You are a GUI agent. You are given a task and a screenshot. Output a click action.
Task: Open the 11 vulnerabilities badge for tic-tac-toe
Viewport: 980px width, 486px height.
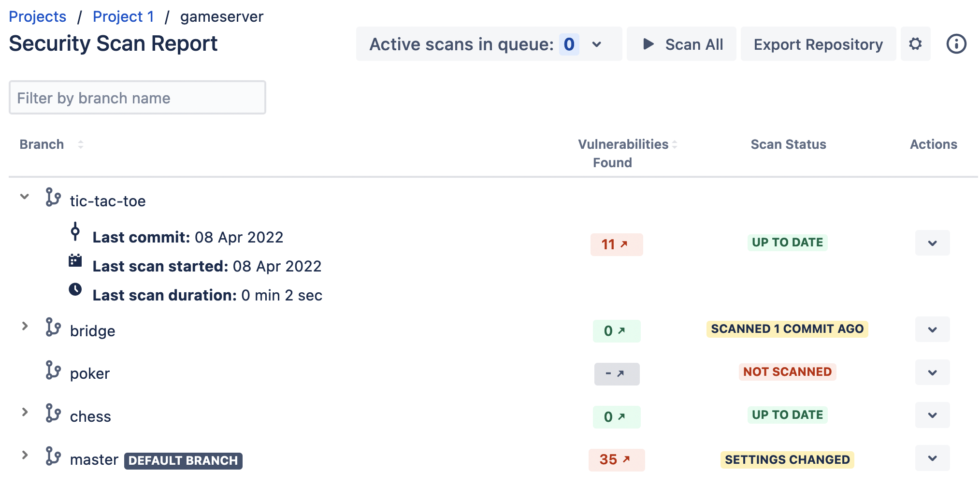point(616,244)
